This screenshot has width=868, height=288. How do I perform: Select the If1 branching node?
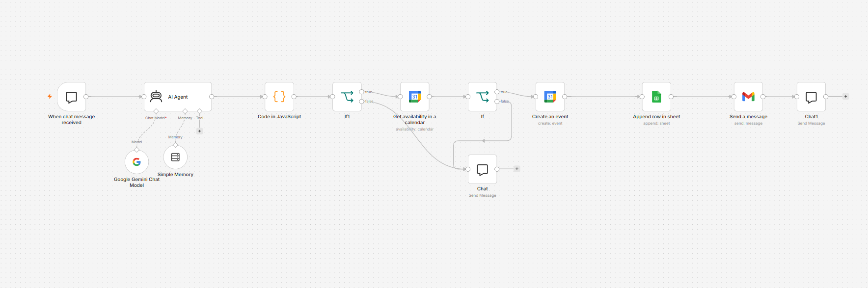coord(347,97)
